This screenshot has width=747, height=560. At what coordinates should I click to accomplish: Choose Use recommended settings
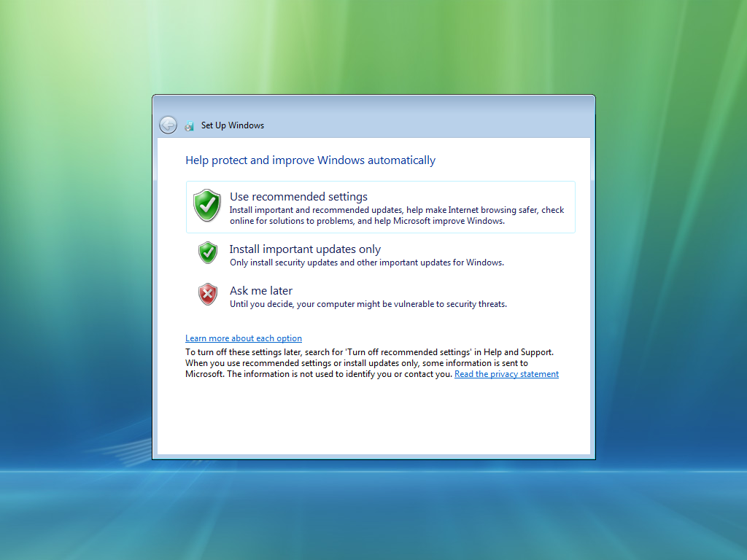click(381, 207)
